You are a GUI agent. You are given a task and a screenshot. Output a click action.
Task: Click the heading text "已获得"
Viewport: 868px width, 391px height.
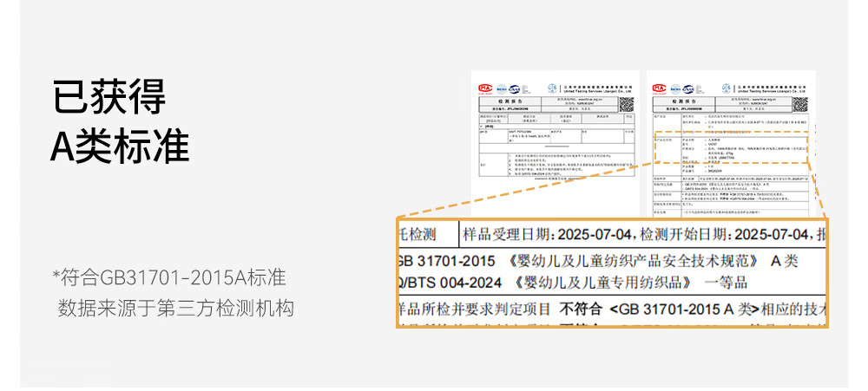(109, 97)
